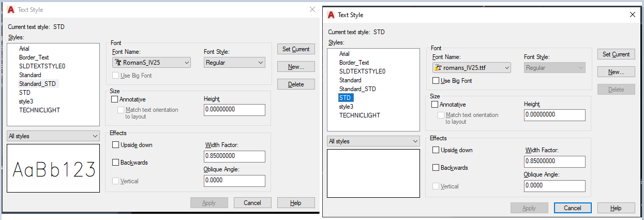Click the AutoCAD logo in the right dialog title bar
The width and height of the screenshot is (644, 220).
(331, 15)
